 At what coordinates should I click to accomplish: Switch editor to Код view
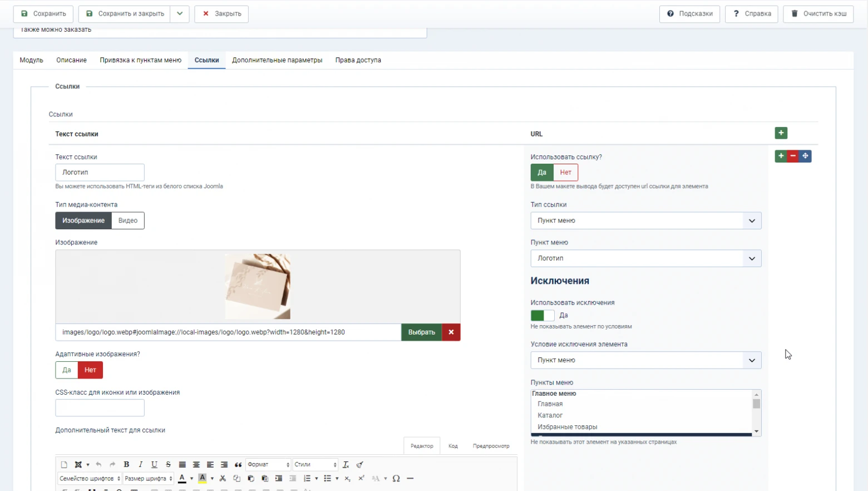pyautogui.click(x=453, y=446)
